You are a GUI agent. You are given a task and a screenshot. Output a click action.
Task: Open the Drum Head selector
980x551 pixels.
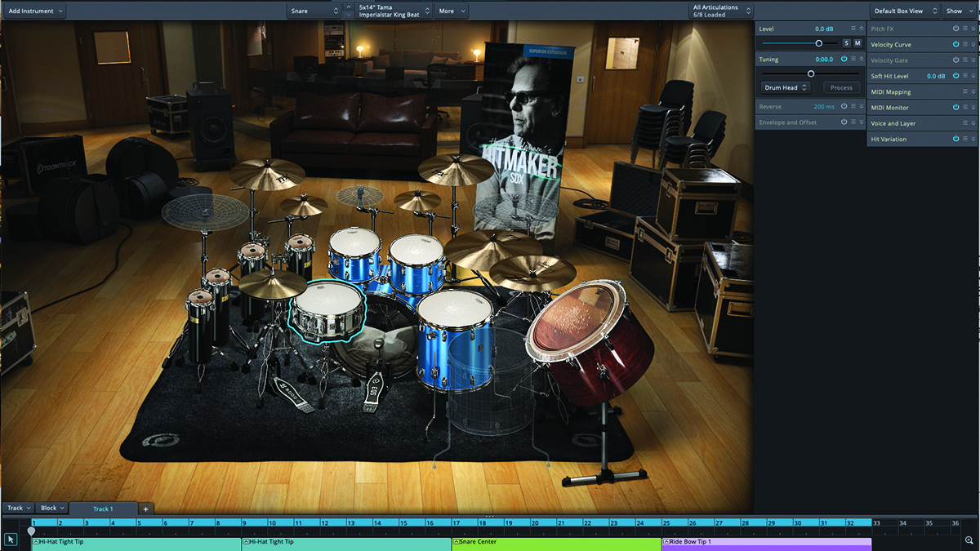(x=786, y=87)
